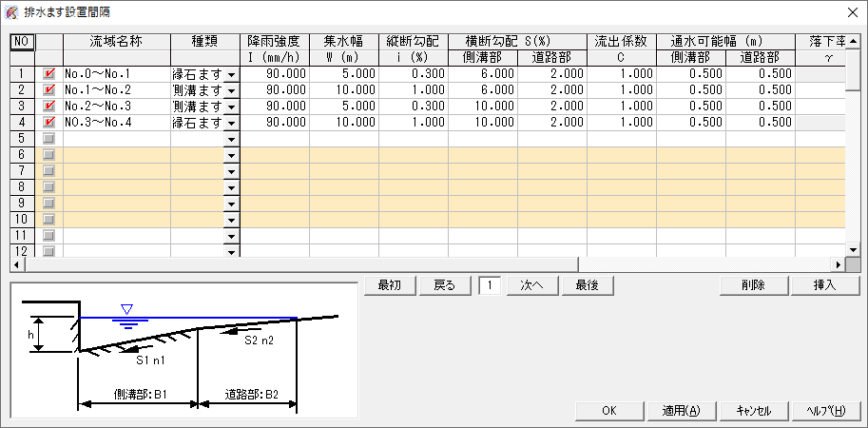Uncheck the row 3 checkbox for No.2～No.3

(49, 106)
